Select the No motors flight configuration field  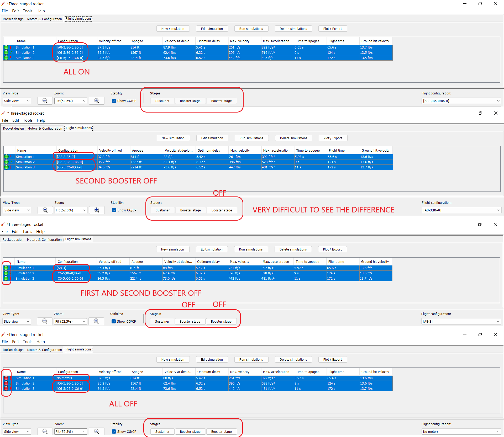(461, 431)
